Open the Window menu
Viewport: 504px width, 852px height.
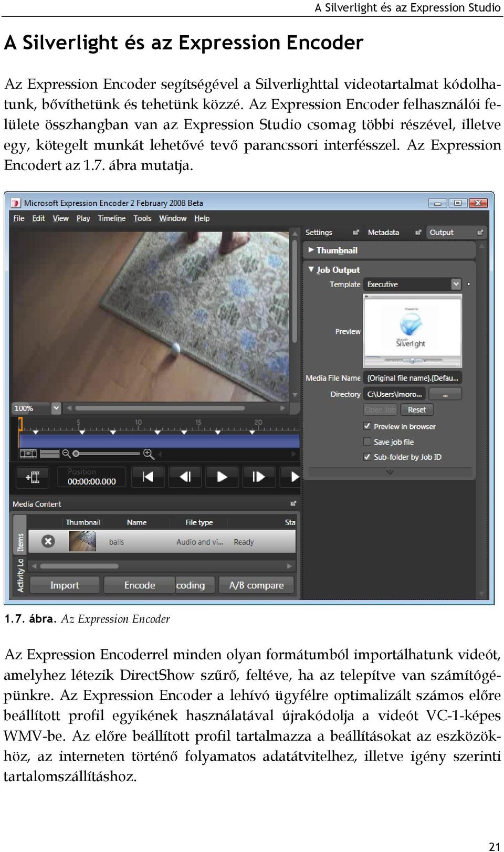pyautogui.click(x=173, y=218)
